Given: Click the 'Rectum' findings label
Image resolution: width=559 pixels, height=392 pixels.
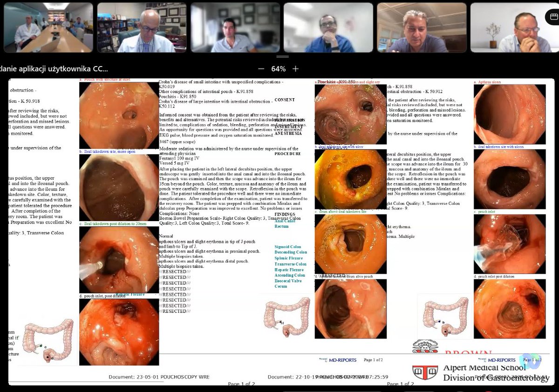Looking at the screenshot, I should click(x=281, y=226).
